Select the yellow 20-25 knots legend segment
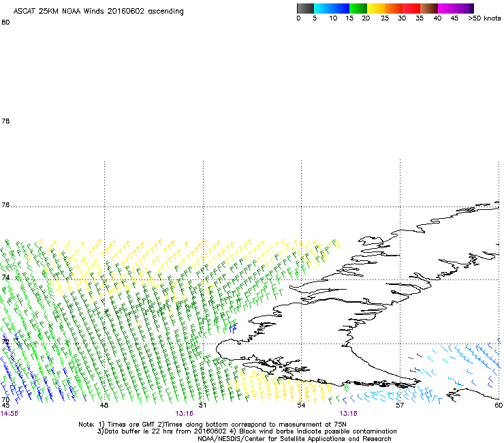 coord(376,8)
